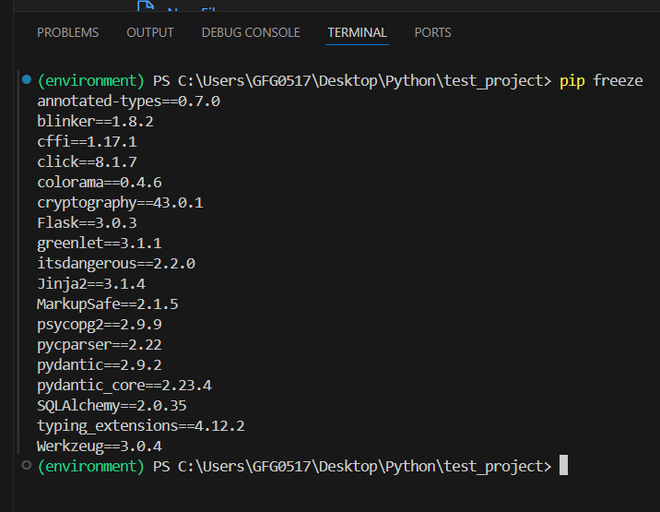Click the test_project path in the first prompt
This screenshot has width=660, height=512.
pos(499,80)
